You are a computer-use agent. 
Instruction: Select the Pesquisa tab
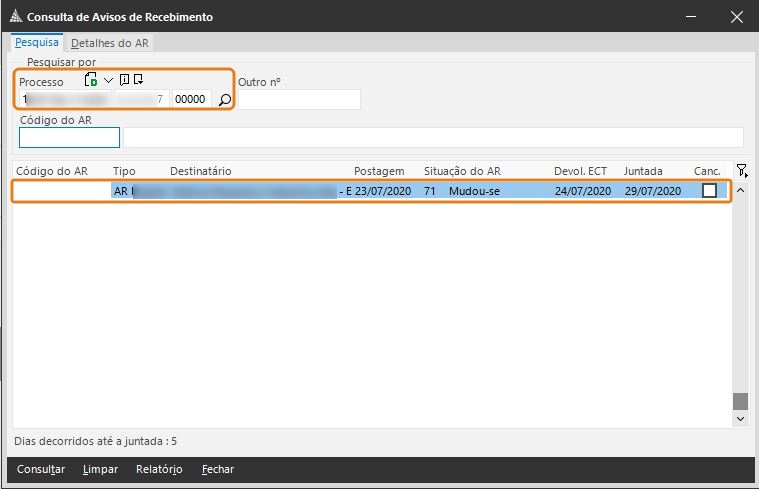[38, 43]
